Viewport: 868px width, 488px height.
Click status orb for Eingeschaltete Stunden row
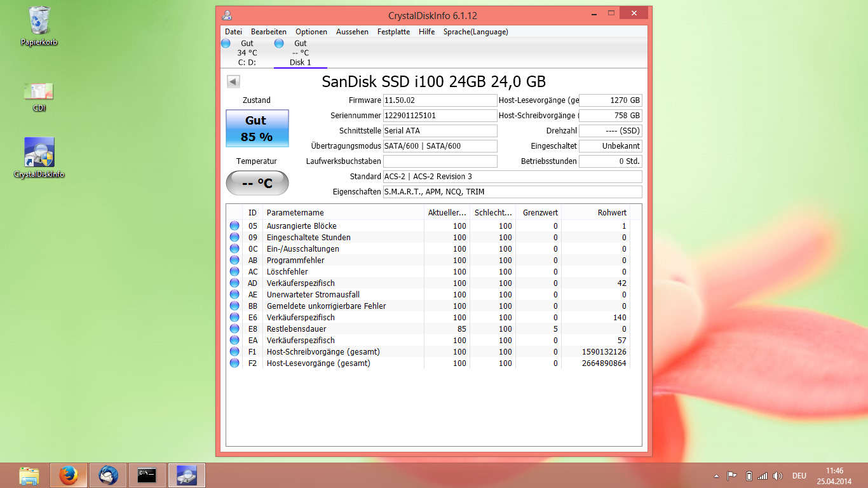234,238
